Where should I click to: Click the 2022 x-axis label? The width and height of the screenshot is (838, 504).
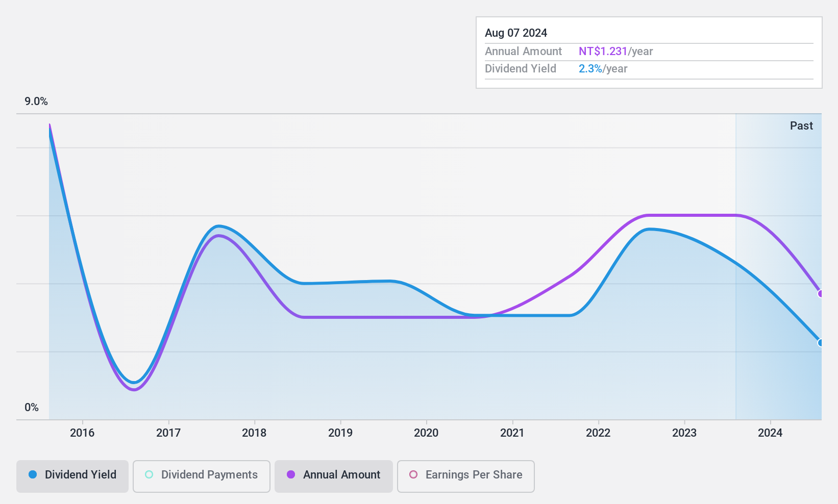[x=598, y=433]
